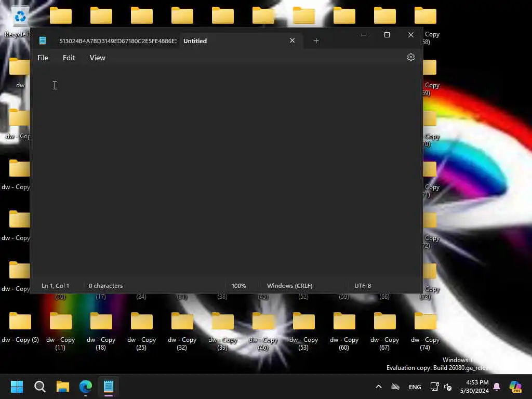Click the 0 characters status entry
Viewport: 532px width, 399px height.
(106, 286)
